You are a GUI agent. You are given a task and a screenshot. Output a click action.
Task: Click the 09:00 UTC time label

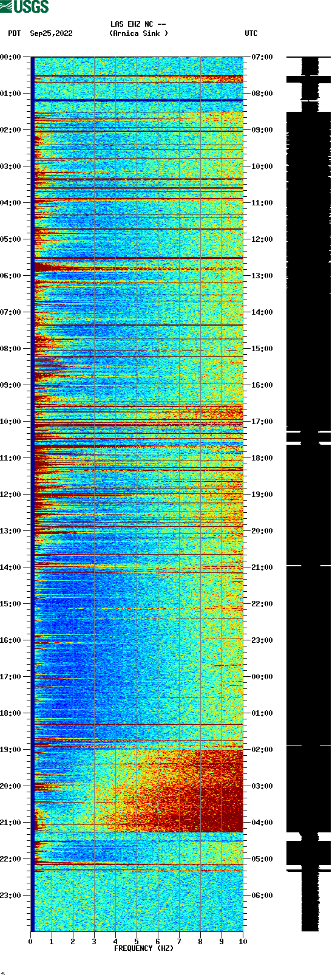pos(262,130)
